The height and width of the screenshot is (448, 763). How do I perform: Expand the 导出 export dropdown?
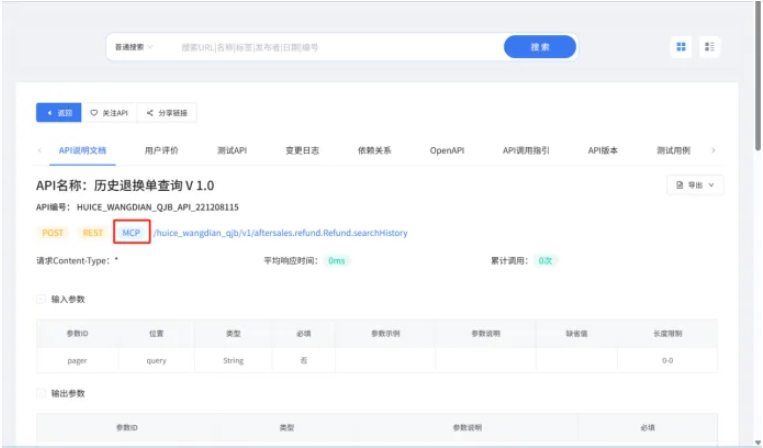(x=695, y=185)
